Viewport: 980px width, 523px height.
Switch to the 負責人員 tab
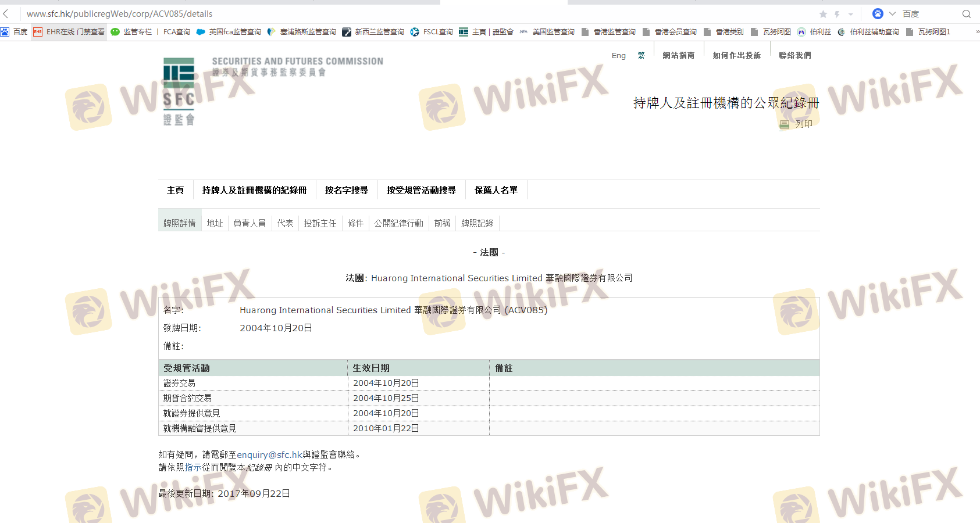[x=250, y=223]
